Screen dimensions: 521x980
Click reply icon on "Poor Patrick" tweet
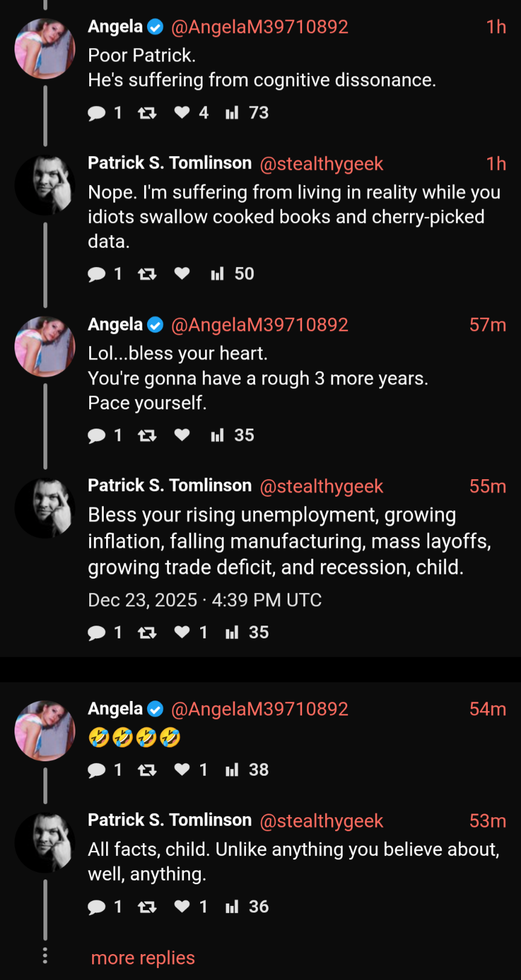click(96, 113)
